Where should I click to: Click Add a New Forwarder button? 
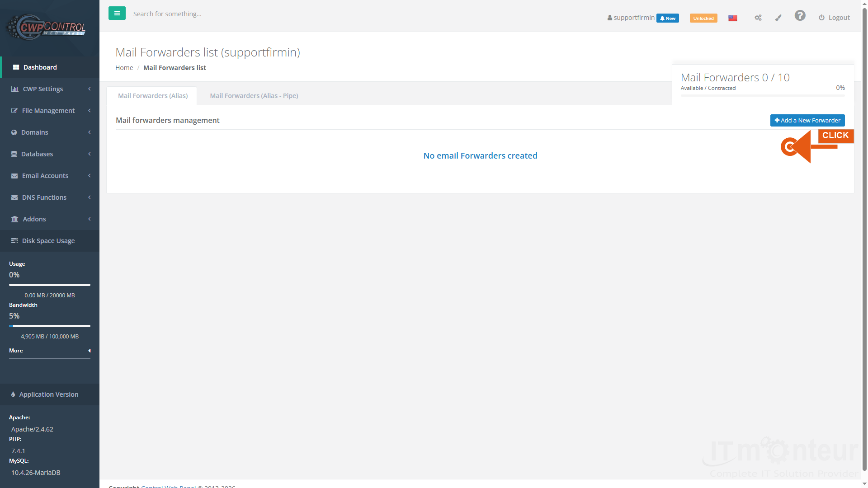(807, 120)
